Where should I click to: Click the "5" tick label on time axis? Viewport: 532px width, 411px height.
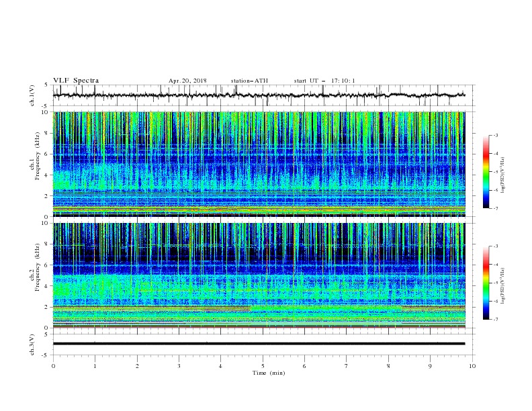[x=263, y=366]
